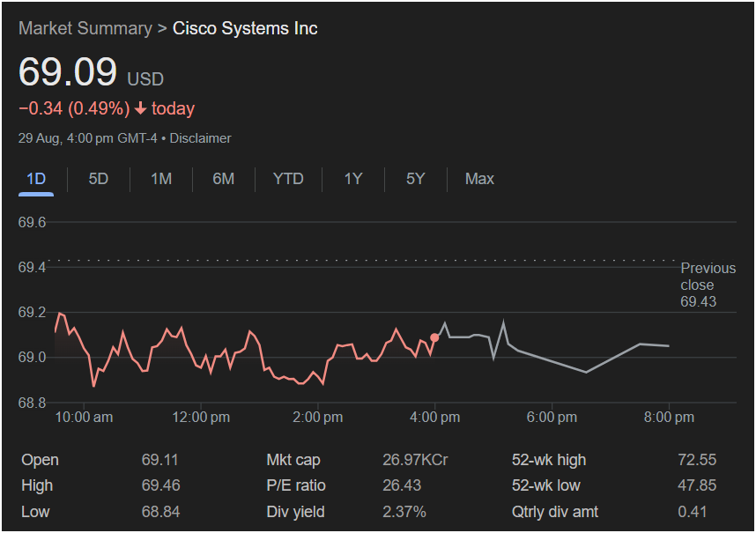Click the grey after-hours line near 6:00 pm
The height and width of the screenshot is (533, 756).
[x=551, y=360]
